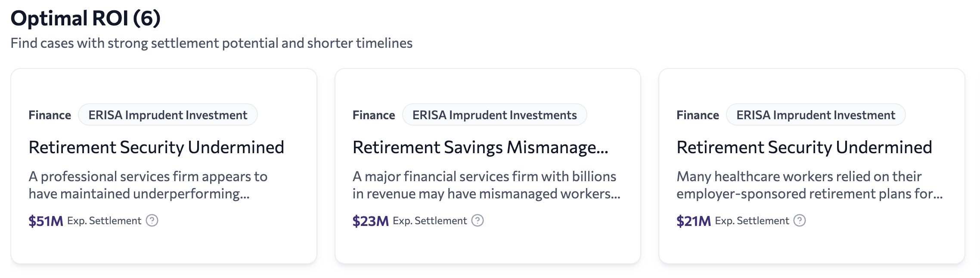Click ERISA Imprudent Investment tag on healthcare workers card
Viewport: 980px width, 278px height.
[x=816, y=115]
